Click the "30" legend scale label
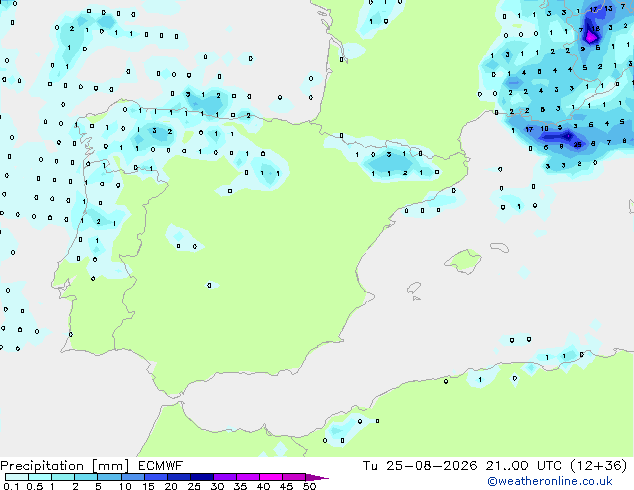 click(217, 486)
